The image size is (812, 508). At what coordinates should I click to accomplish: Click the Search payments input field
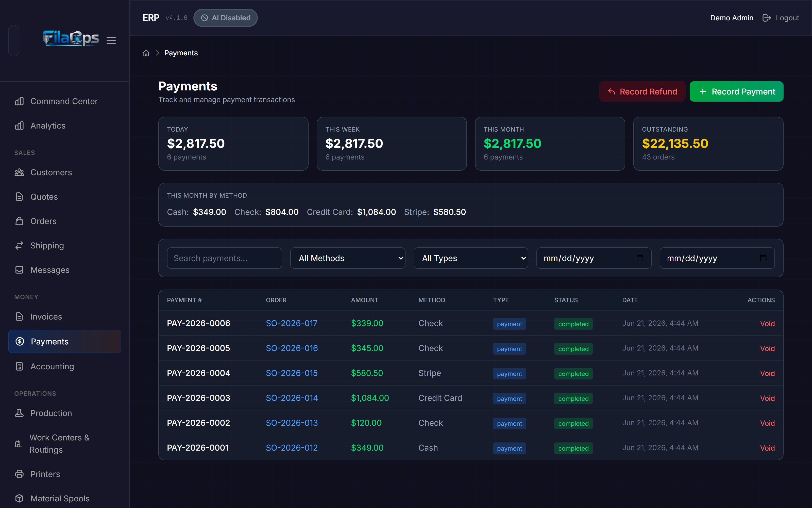224,258
